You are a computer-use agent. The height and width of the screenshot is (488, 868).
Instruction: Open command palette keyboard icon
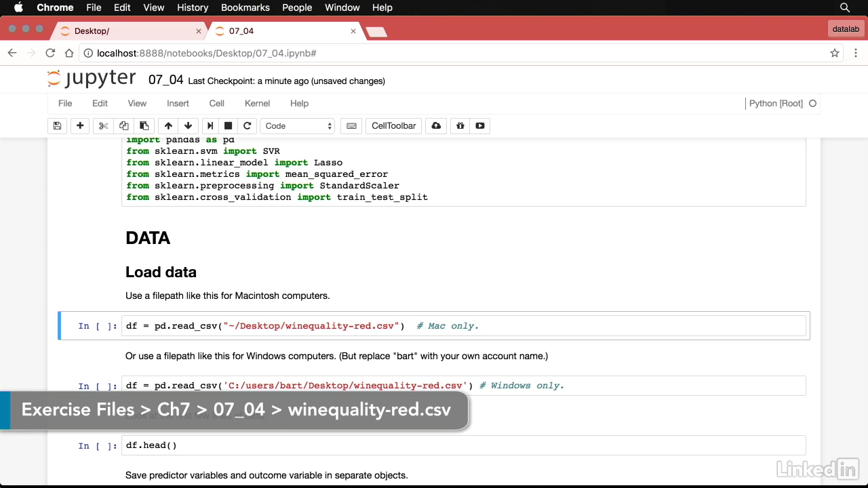[x=351, y=126]
